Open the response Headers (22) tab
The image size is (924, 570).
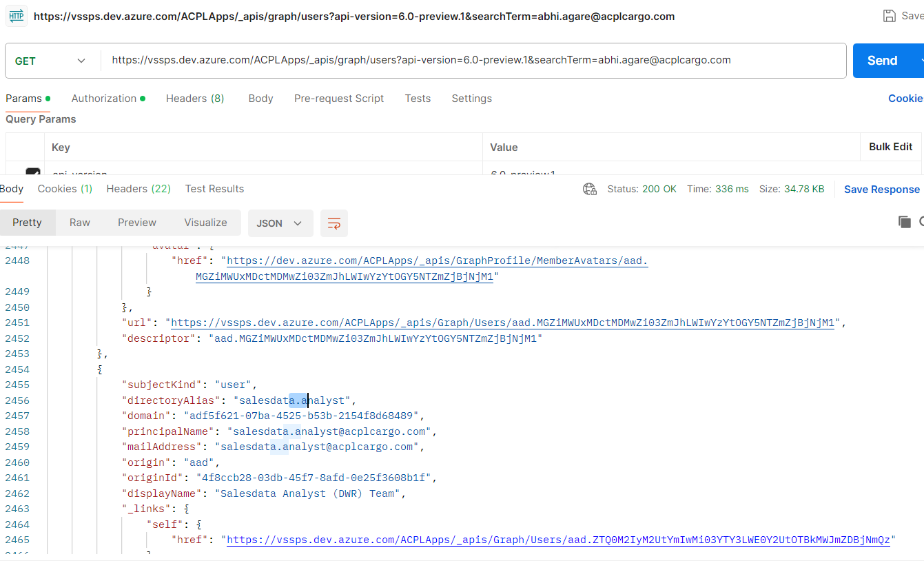tap(138, 189)
